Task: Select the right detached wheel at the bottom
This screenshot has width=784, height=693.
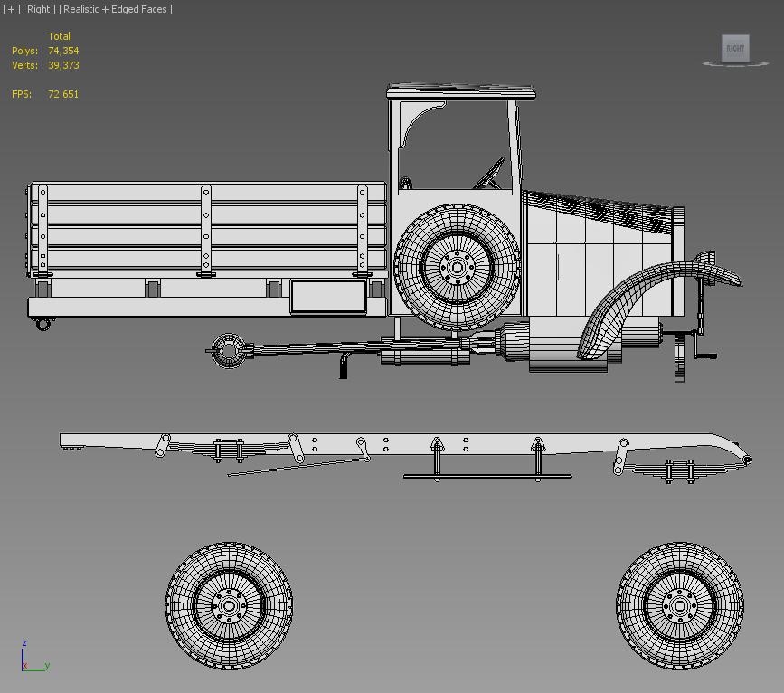Action: coord(678,604)
